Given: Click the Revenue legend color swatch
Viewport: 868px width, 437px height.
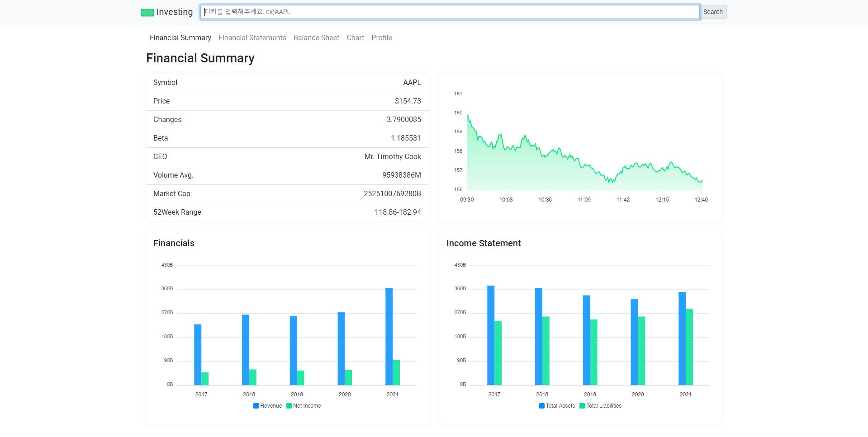Looking at the screenshot, I should 256,406.
